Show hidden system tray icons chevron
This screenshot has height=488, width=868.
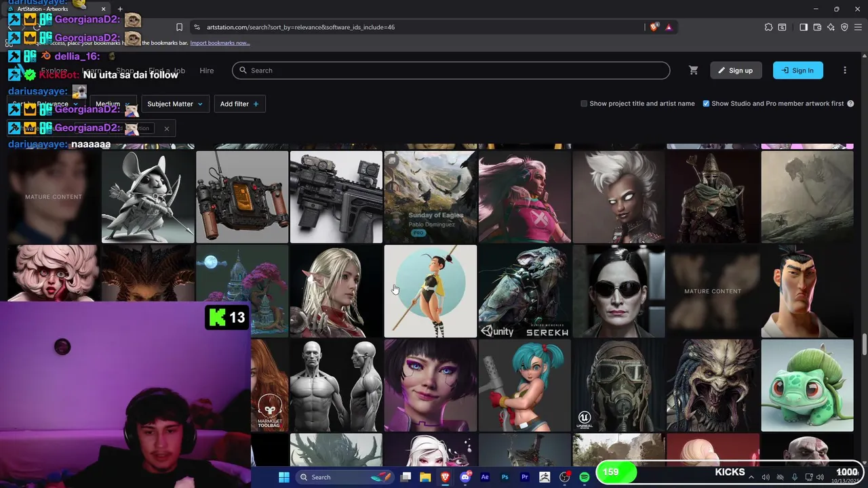(x=751, y=477)
